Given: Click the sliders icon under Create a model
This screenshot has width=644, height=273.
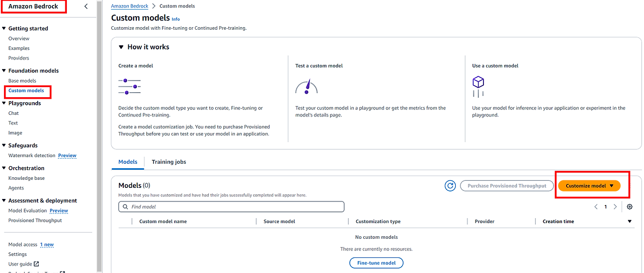Looking at the screenshot, I should [x=129, y=87].
